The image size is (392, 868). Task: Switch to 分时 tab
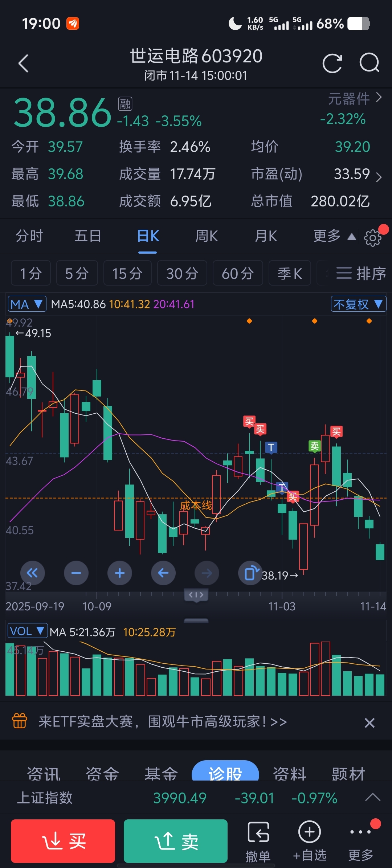click(29, 236)
